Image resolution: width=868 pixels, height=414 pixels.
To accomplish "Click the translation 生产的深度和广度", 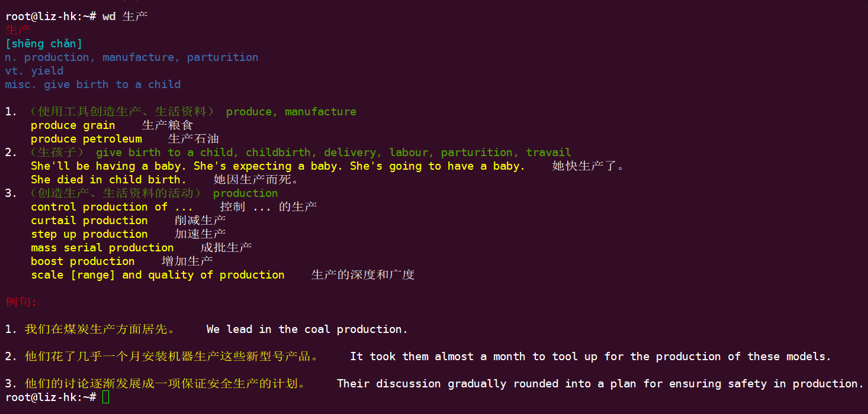I will [363, 275].
